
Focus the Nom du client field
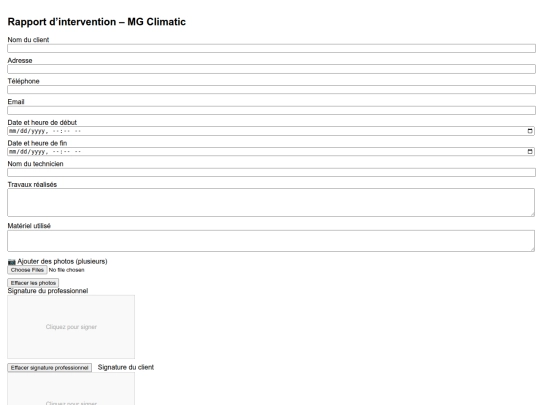click(x=271, y=48)
